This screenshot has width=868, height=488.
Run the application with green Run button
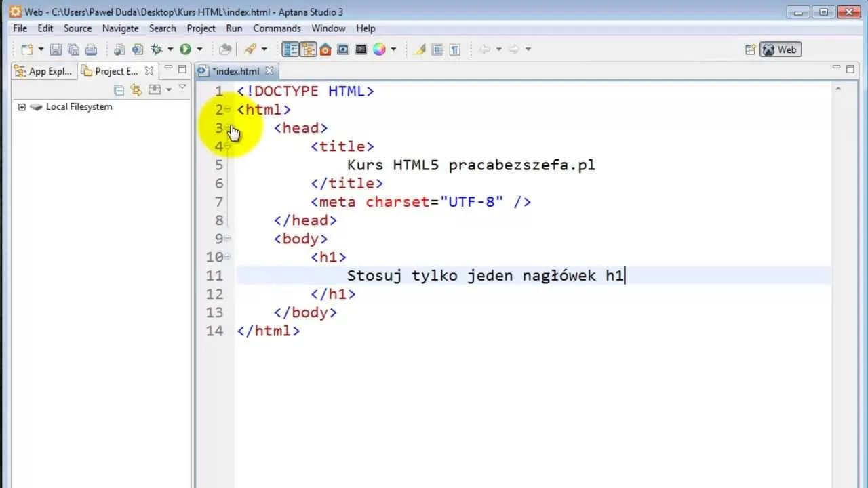[x=186, y=49]
